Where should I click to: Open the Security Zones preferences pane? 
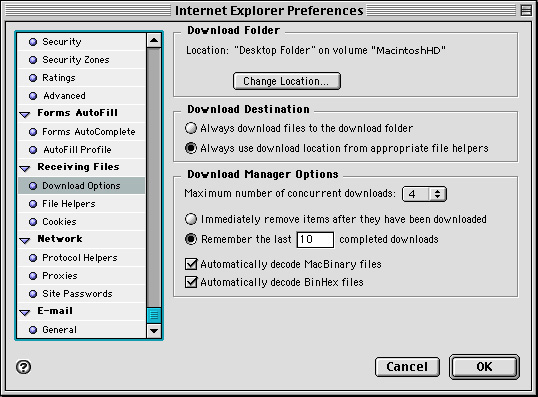(x=82, y=60)
